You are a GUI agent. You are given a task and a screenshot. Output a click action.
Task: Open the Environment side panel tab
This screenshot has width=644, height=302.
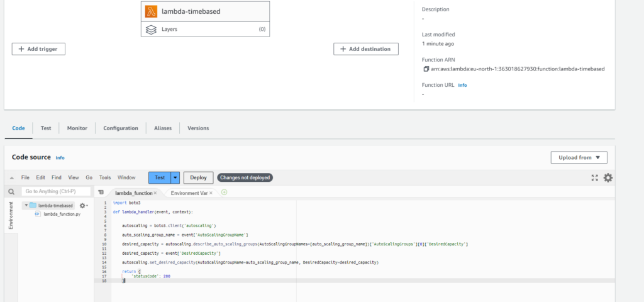point(11,215)
